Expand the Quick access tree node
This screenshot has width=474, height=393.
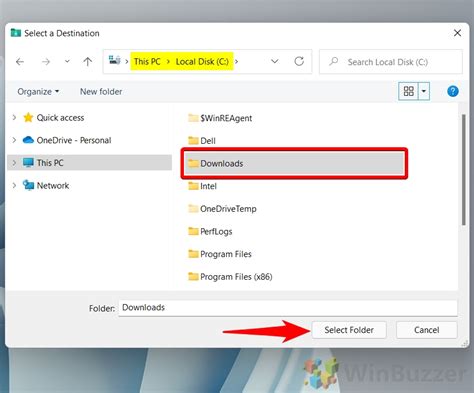pyautogui.click(x=14, y=117)
